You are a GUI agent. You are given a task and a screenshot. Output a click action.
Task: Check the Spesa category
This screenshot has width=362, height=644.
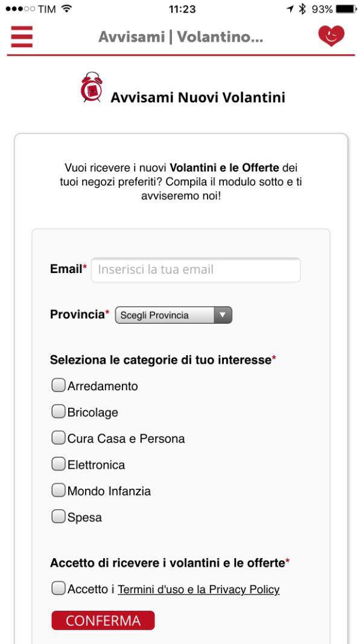pos(59,517)
